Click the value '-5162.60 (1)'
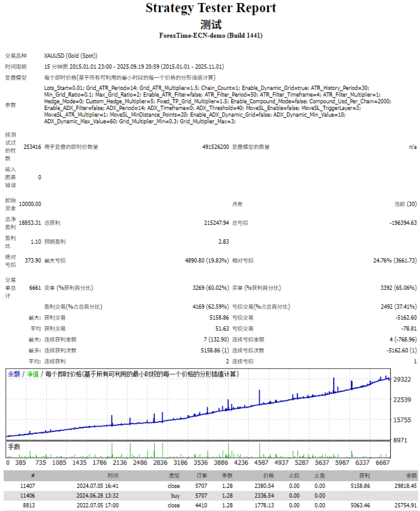The height and width of the screenshot is (511, 420). (401, 351)
